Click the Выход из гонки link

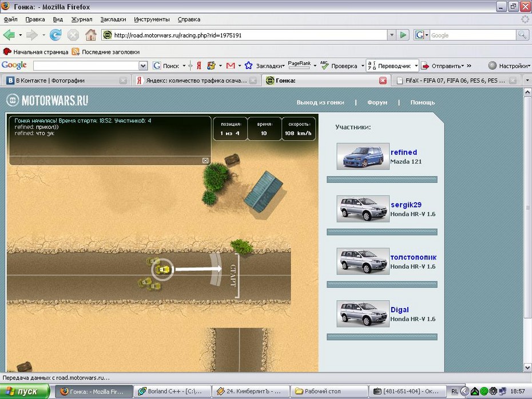click(320, 102)
